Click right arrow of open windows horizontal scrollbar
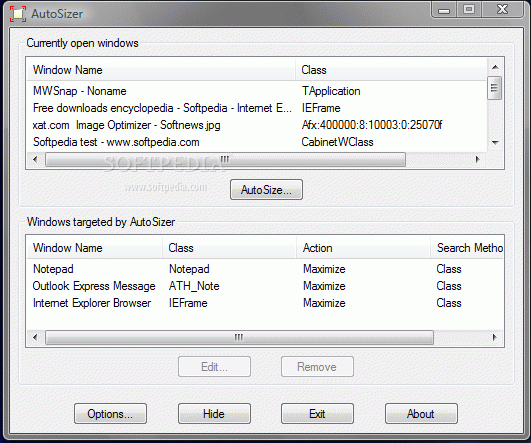The image size is (531, 443). (477, 159)
